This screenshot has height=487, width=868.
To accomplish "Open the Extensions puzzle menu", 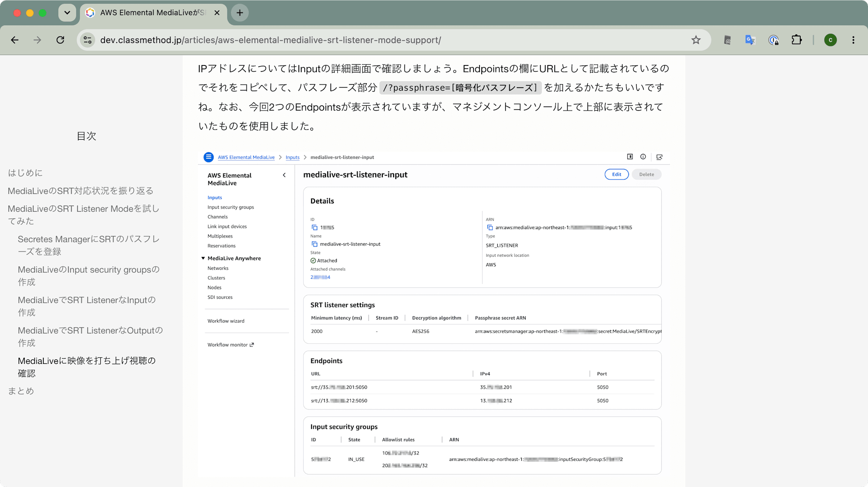I will [x=796, y=40].
